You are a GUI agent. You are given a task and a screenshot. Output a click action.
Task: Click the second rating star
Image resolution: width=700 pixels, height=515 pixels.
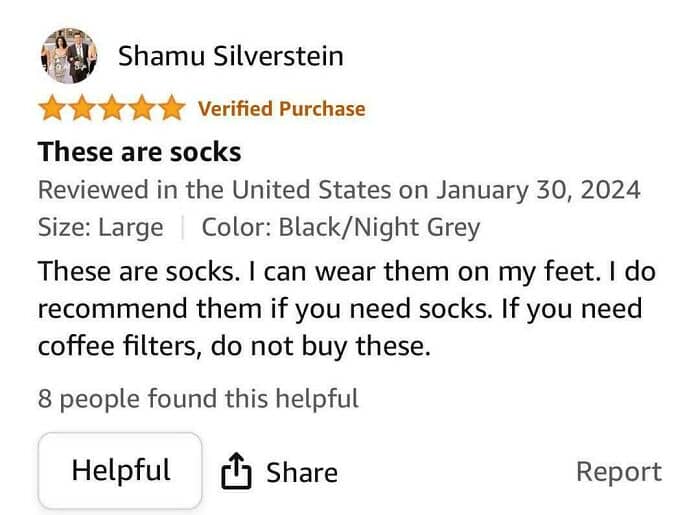coord(83,108)
